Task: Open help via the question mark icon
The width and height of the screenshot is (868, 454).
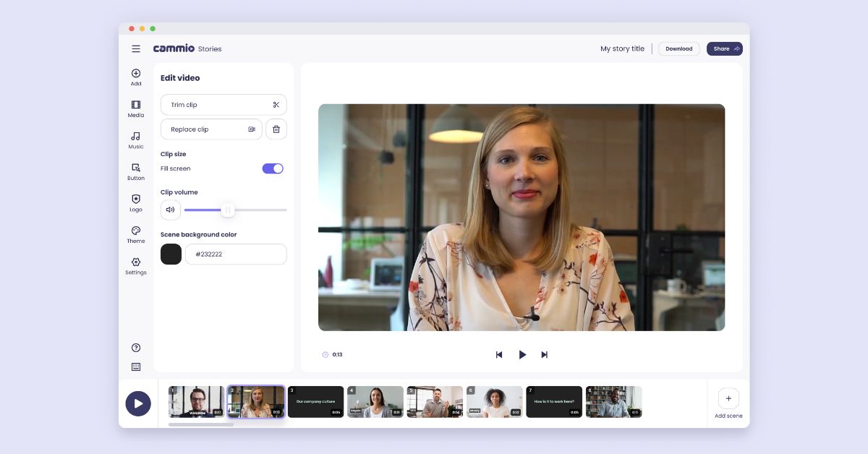Action: click(136, 348)
